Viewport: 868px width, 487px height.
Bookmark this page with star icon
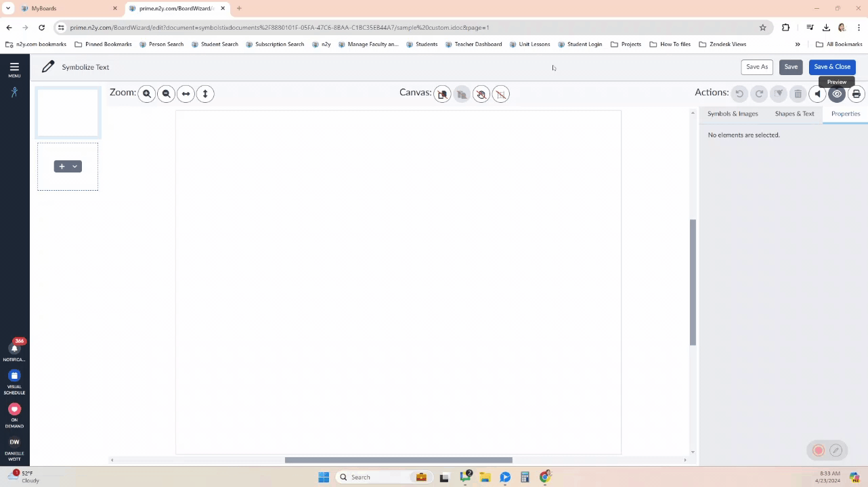(x=763, y=28)
